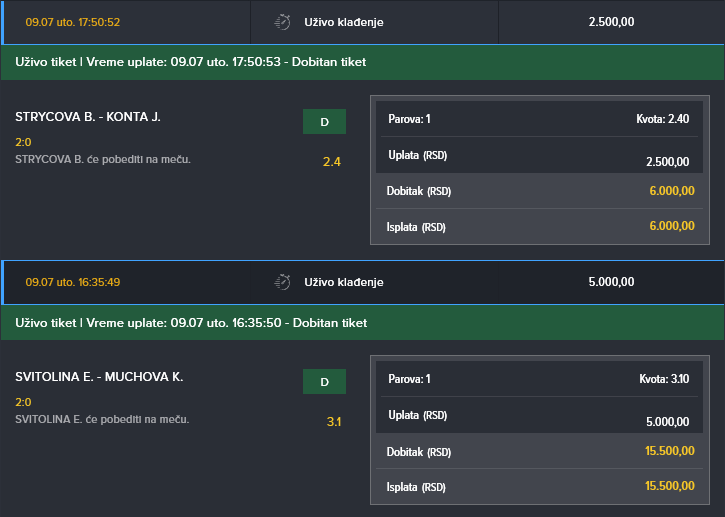725x517 pixels.
Task: Open the SVITOLINA E. - MUCHOVA K. match
Action: pos(99,377)
